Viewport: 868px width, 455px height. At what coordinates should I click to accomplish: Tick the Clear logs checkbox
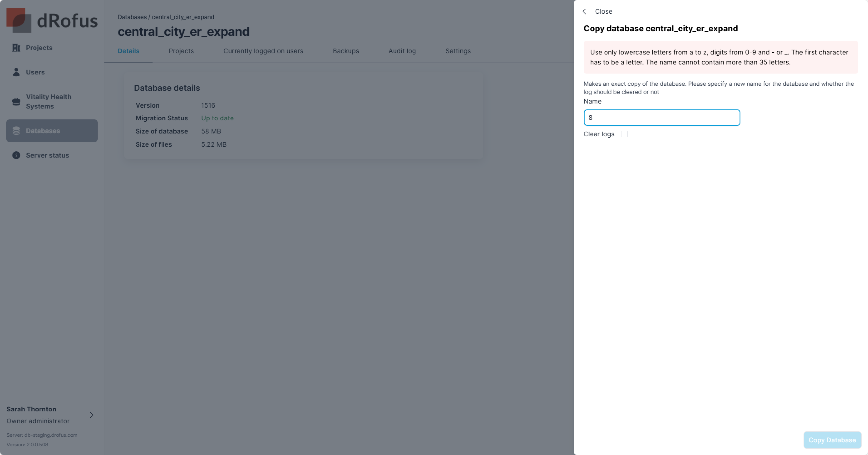(x=624, y=134)
